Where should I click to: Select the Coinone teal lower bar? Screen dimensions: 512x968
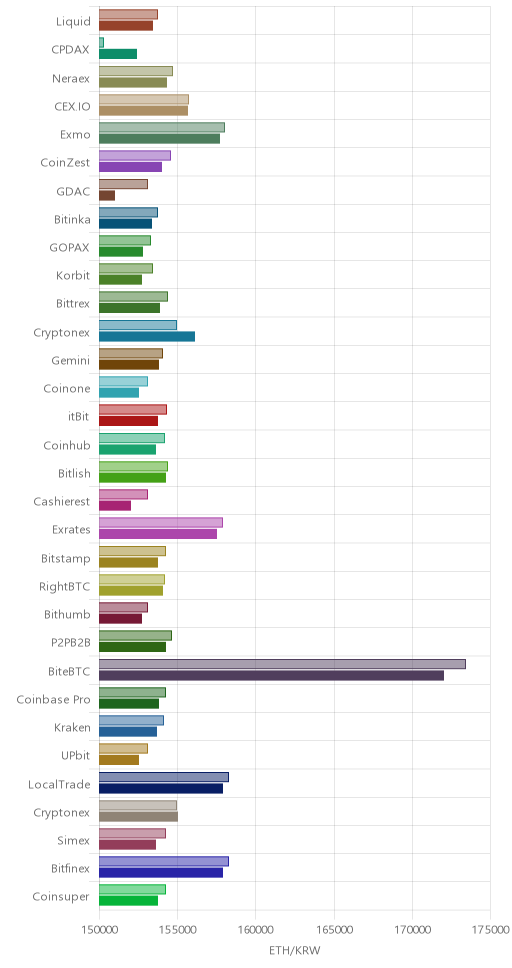pyautogui.click(x=119, y=393)
